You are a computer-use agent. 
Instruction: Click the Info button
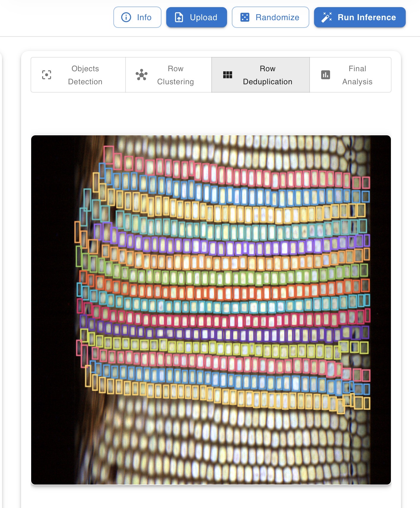[137, 17]
